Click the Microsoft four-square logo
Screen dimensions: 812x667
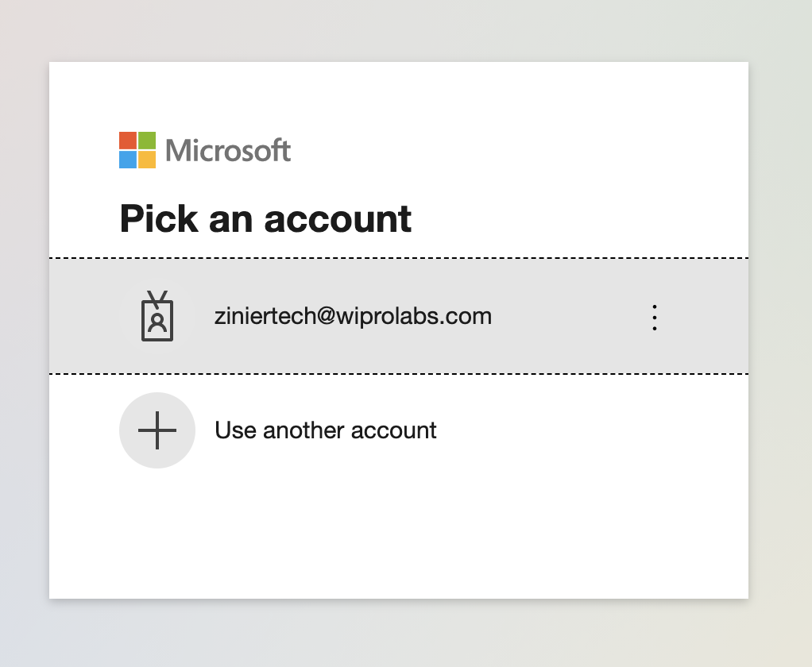pos(137,150)
